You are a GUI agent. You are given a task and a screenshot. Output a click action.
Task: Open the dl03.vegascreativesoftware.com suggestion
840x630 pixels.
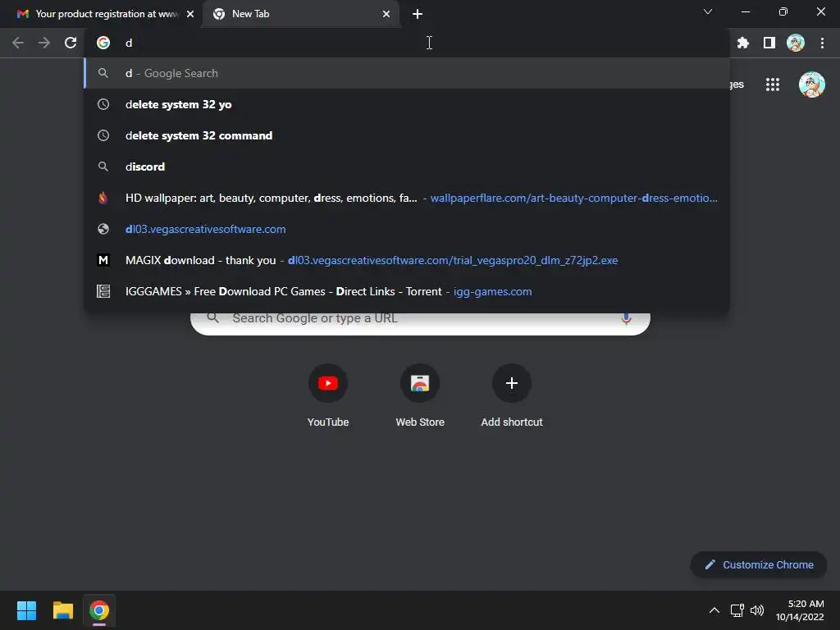[x=407, y=230]
